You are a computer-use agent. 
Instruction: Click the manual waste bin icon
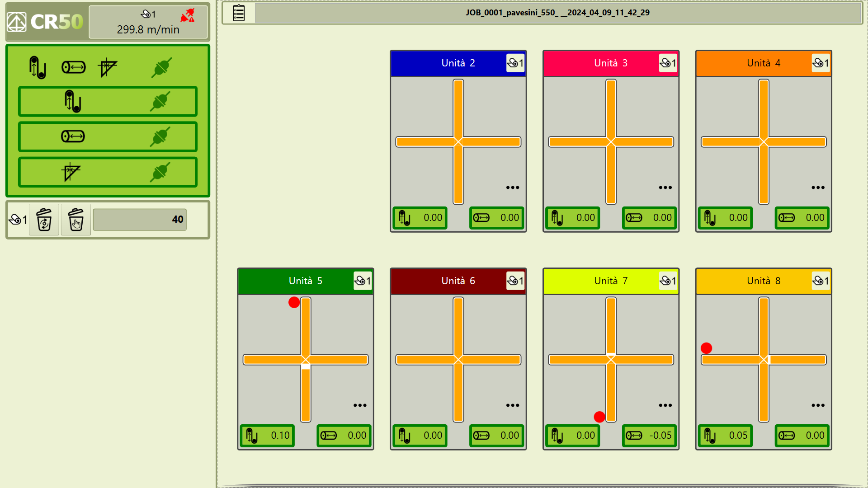75,220
